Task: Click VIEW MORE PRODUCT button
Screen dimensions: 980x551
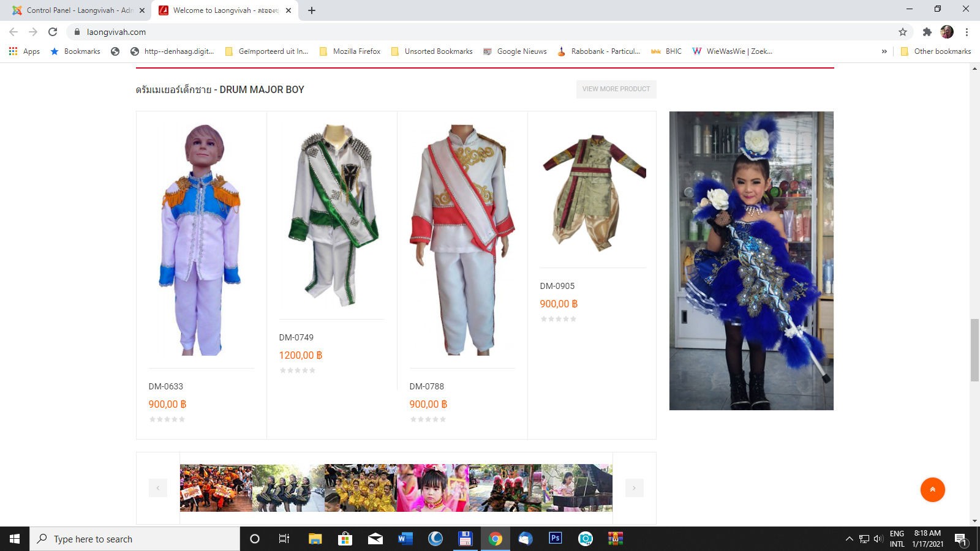Action: point(616,89)
